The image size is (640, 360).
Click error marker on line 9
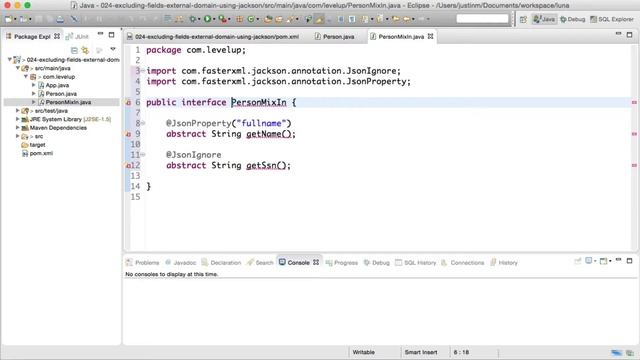pos(128,134)
